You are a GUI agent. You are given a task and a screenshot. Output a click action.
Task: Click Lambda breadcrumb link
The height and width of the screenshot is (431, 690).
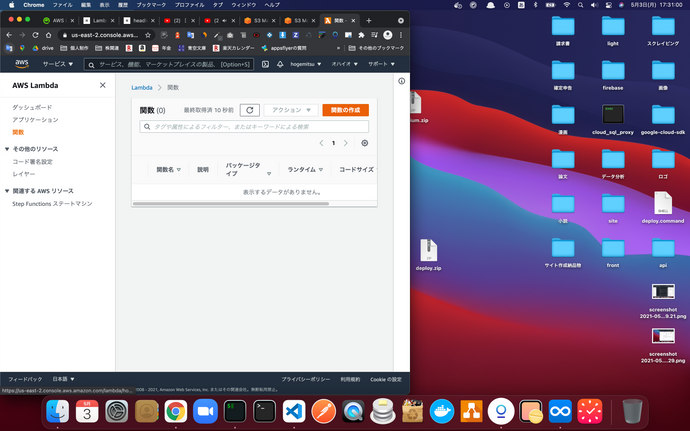click(x=142, y=88)
